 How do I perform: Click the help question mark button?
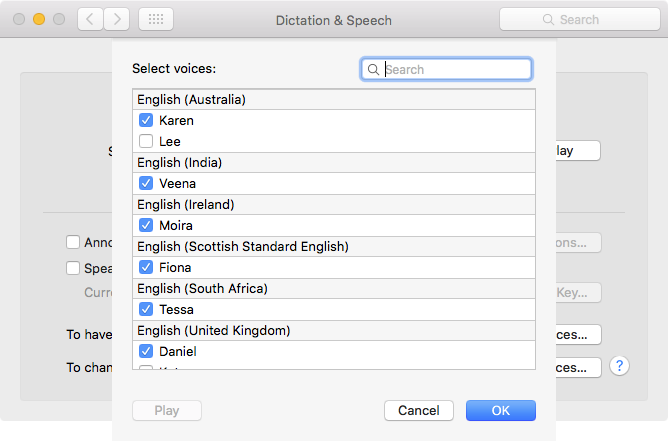619,366
